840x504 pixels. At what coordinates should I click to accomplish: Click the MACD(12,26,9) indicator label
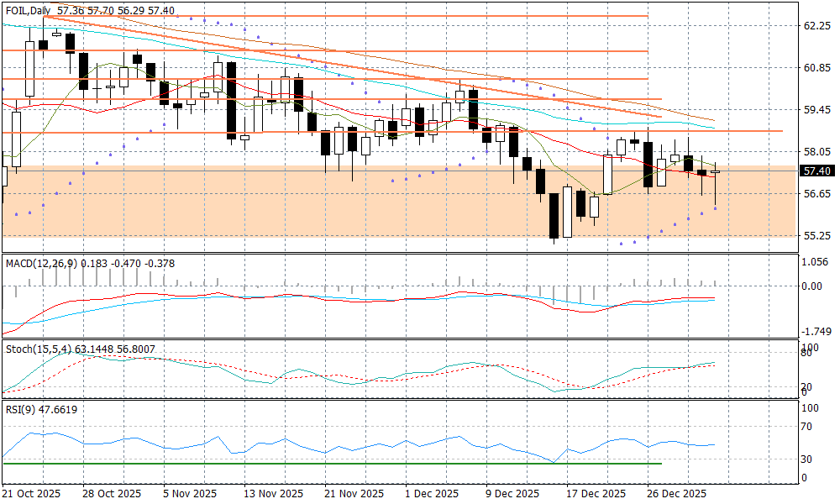pos(41,263)
